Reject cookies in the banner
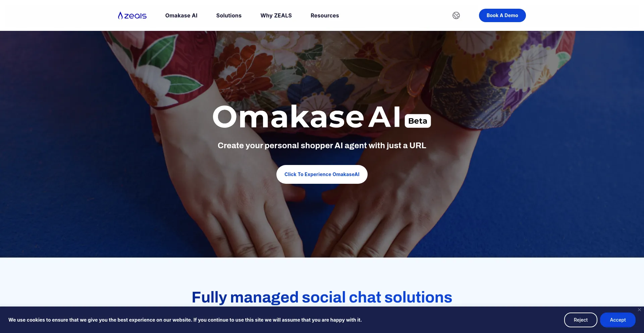The height and width of the screenshot is (333, 644). pyautogui.click(x=581, y=320)
